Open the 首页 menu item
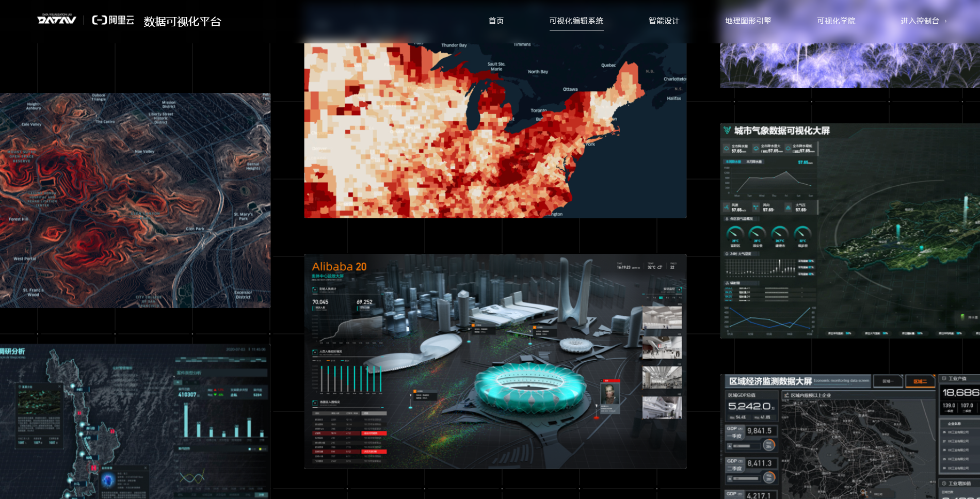Screen dimensions: 980x499 [x=496, y=21]
